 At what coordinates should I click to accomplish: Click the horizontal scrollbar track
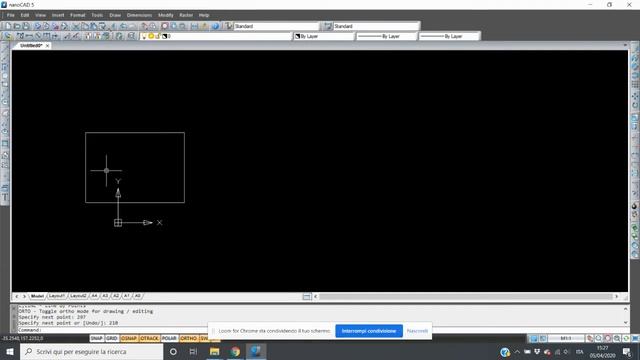click(x=465, y=297)
